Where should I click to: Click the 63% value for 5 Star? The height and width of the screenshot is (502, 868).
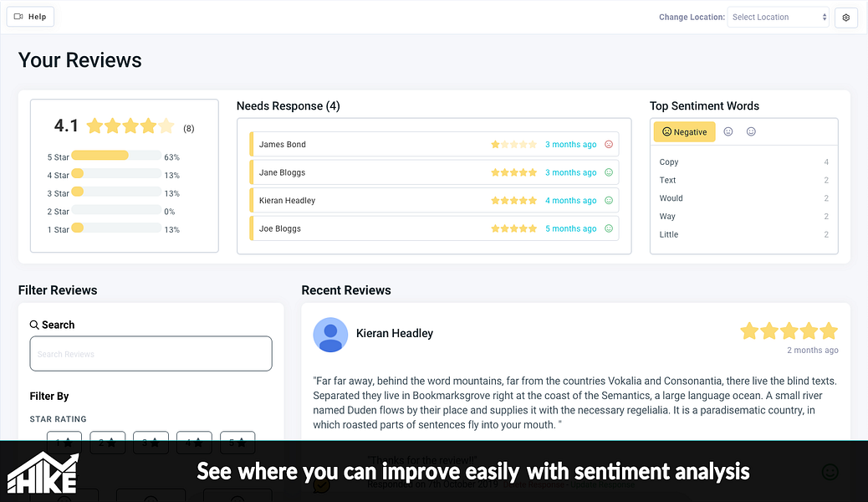point(171,157)
